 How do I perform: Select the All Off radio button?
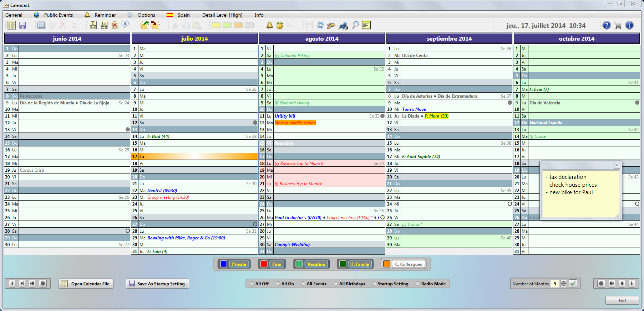click(x=252, y=284)
